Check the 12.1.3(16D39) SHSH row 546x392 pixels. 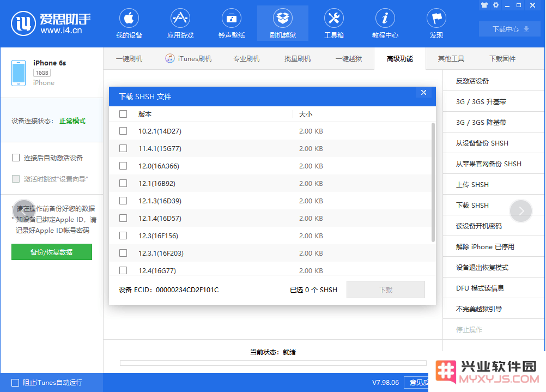point(123,201)
